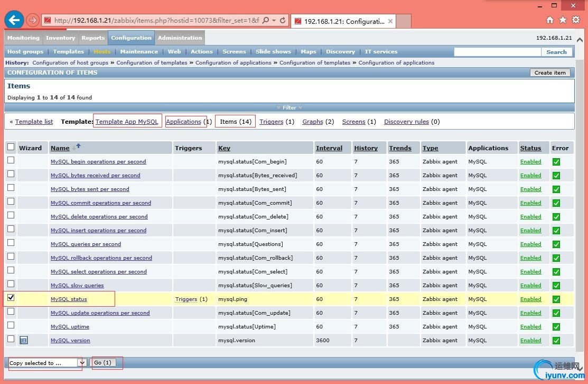This screenshot has width=588, height=384.
Task: Click the search input field
Action: coord(497,52)
